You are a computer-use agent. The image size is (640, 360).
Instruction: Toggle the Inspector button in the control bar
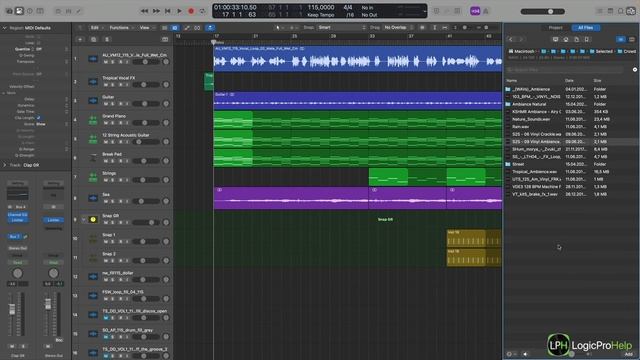coord(19,11)
